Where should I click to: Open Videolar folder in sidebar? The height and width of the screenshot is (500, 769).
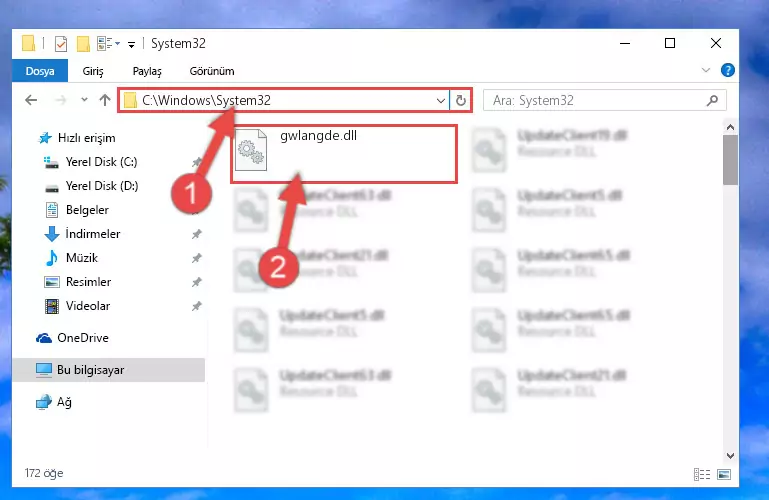coord(77,306)
